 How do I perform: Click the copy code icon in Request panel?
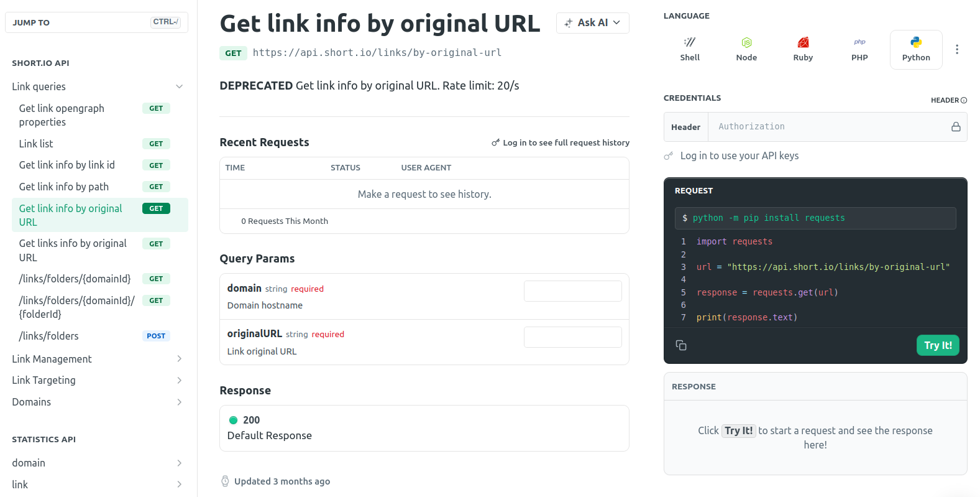pyautogui.click(x=681, y=345)
